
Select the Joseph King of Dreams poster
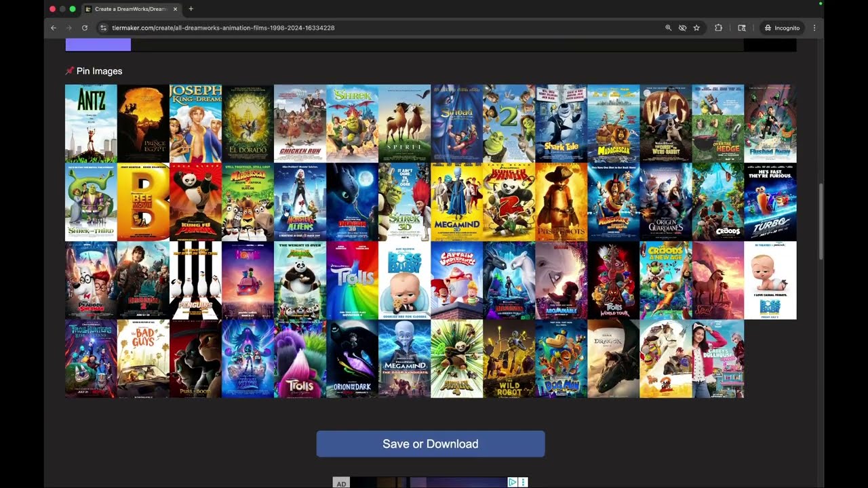point(195,123)
